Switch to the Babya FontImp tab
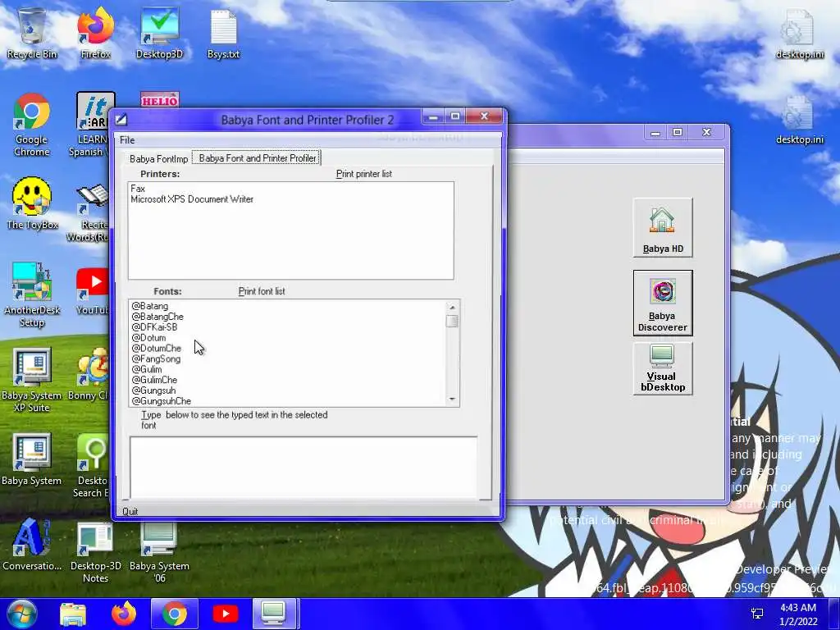840x630 pixels. click(158, 158)
